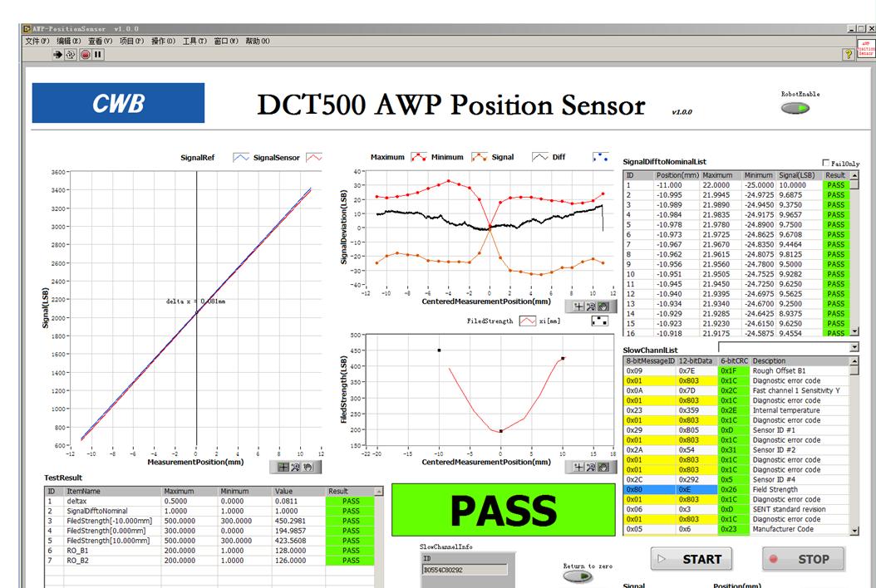Select the SignalDifftoNominal row in TestResult

(x=209, y=511)
